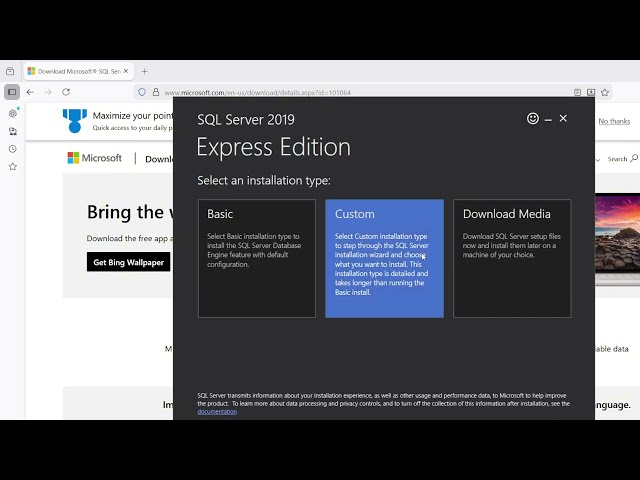Open the tab overview icon in title bar
Screen dimensions: 640x480
coord(10,71)
